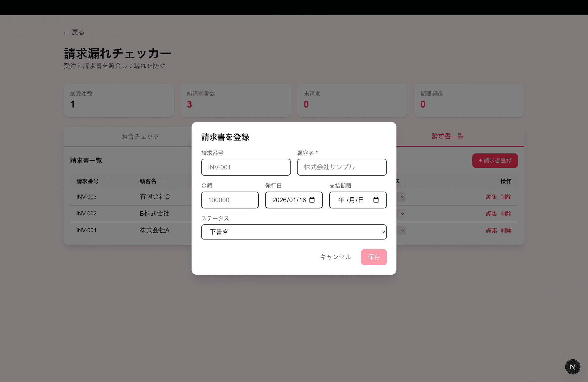Image resolution: width=588 pixels, height=382 pixels.
Task: Click the Next.js dev tools badge
Action: pyautogui.click(x=572, y=367)
